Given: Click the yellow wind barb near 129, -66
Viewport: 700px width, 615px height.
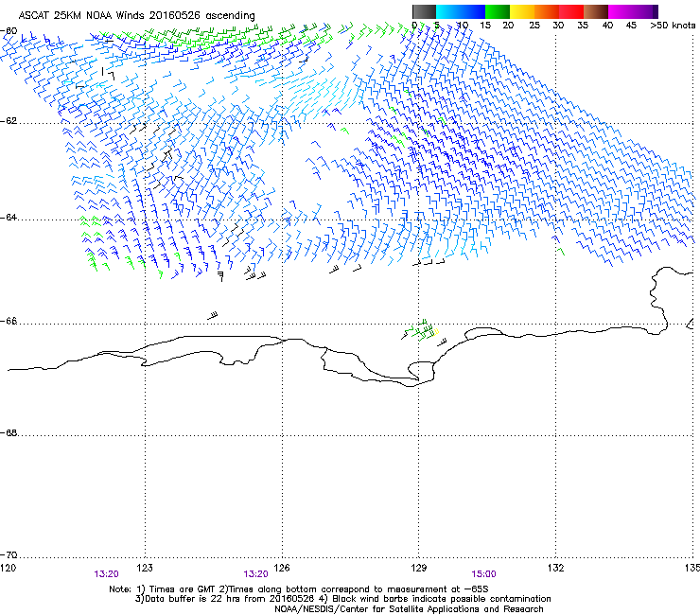Looking at the screenshot, I should (436, 331).
